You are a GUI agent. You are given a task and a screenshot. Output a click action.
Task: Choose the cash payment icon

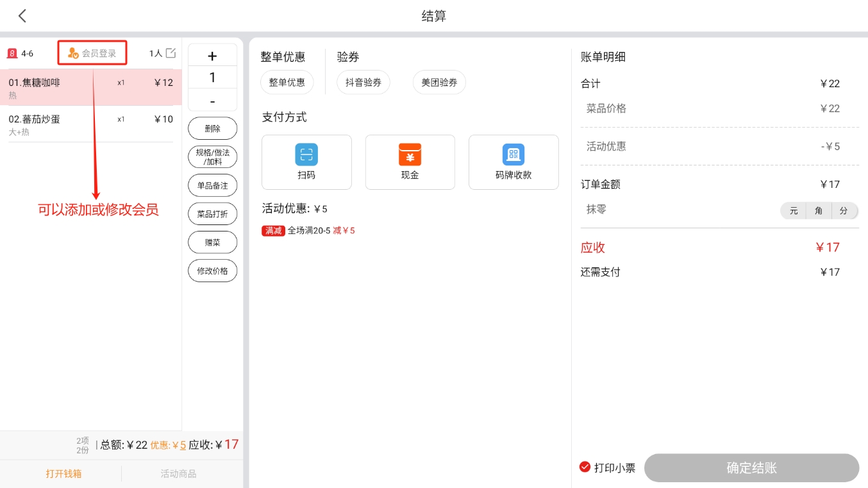410,155
